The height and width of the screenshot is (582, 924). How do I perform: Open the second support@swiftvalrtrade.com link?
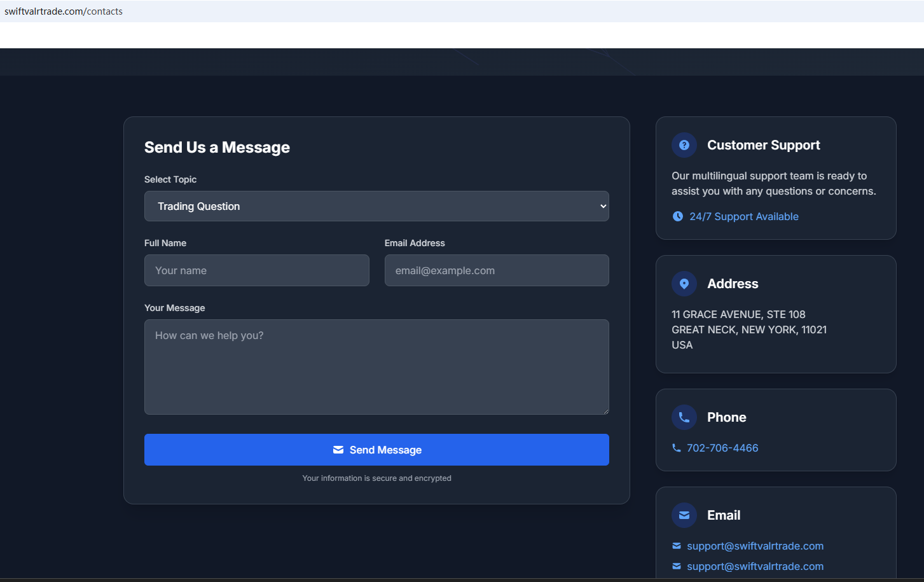coord(755,566)
